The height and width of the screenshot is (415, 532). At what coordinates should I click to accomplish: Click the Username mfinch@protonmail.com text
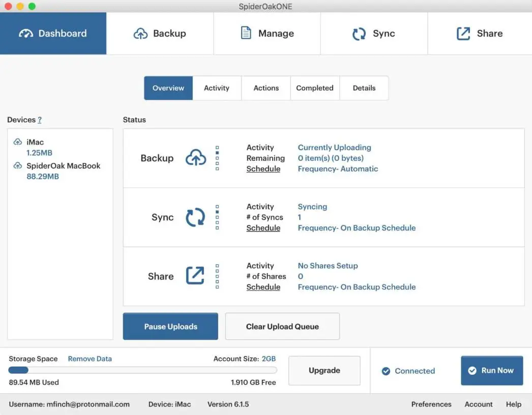[69, 404]
